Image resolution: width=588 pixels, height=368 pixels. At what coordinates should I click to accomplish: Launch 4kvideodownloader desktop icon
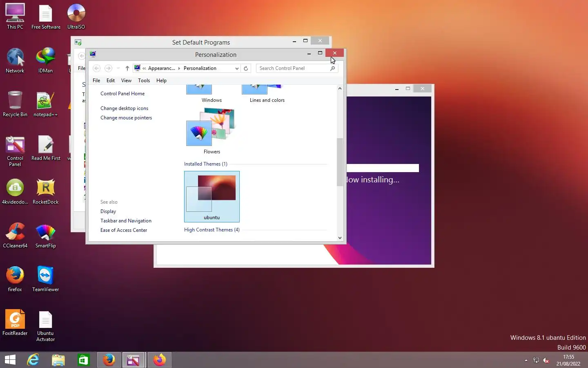click(15, 191)
